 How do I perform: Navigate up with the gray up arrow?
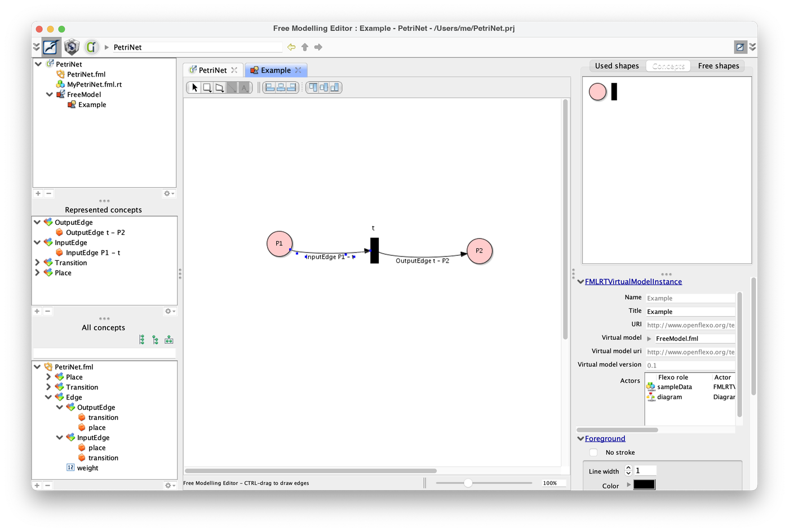click(305, 47)
